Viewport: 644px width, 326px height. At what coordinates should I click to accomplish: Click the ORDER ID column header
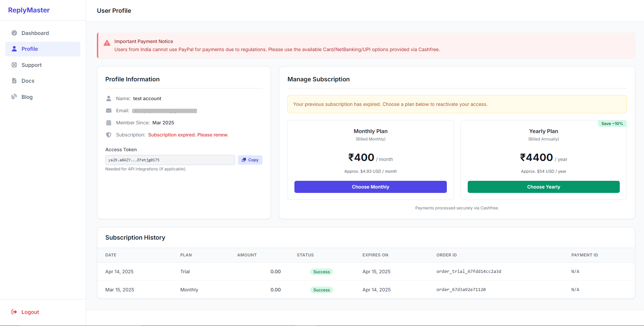446,255
